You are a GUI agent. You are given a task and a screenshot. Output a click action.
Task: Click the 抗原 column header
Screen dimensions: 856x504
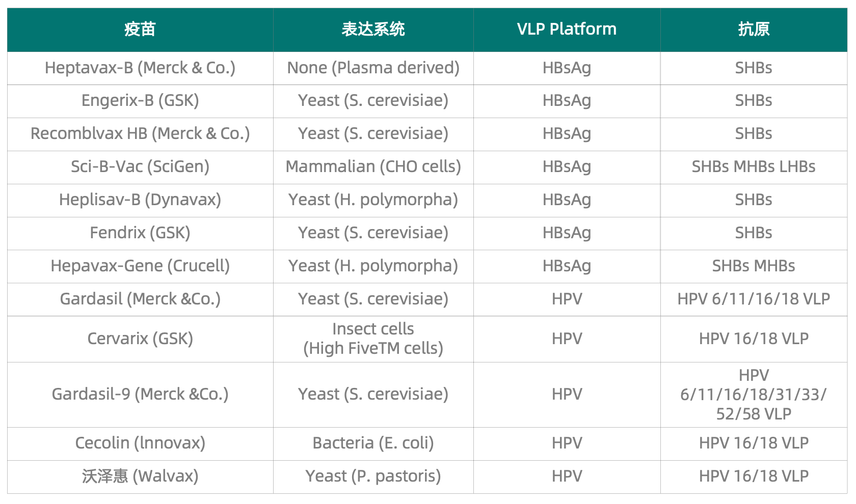754,30
